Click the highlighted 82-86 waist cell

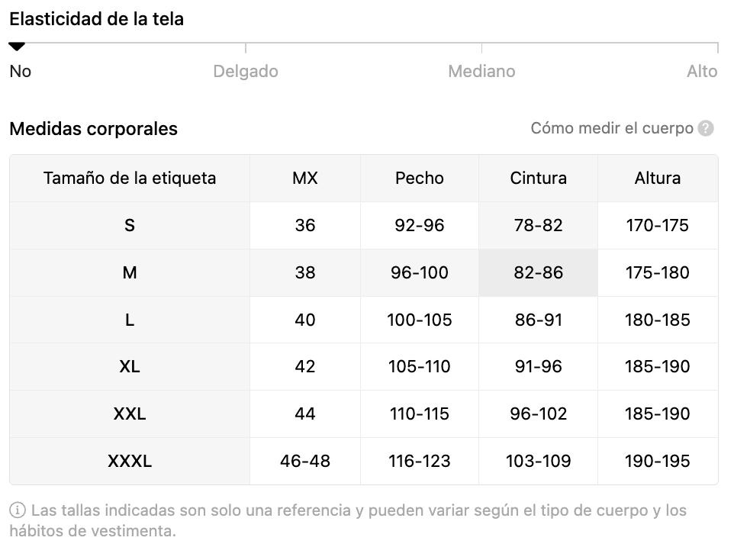point(539,273)
